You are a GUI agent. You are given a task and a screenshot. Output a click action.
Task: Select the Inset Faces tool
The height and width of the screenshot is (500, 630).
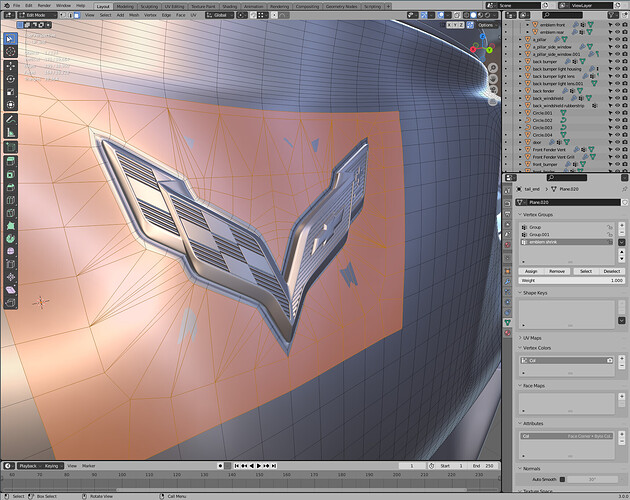pos(10,174)
